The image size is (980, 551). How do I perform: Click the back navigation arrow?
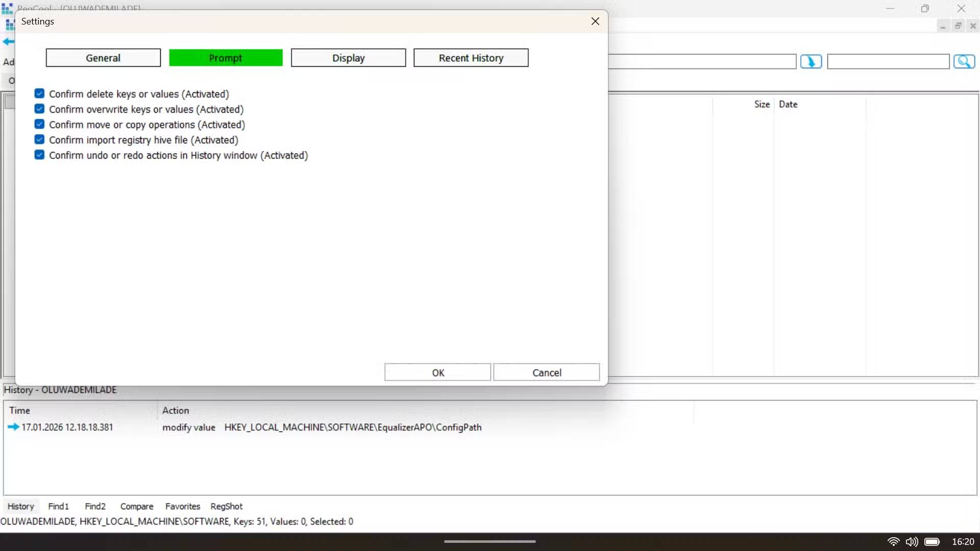point(8,42)
